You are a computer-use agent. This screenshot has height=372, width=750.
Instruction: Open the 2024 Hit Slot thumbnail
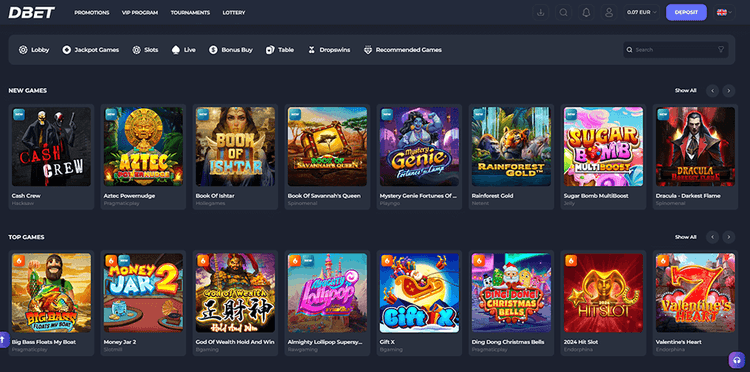click(603, 293)
